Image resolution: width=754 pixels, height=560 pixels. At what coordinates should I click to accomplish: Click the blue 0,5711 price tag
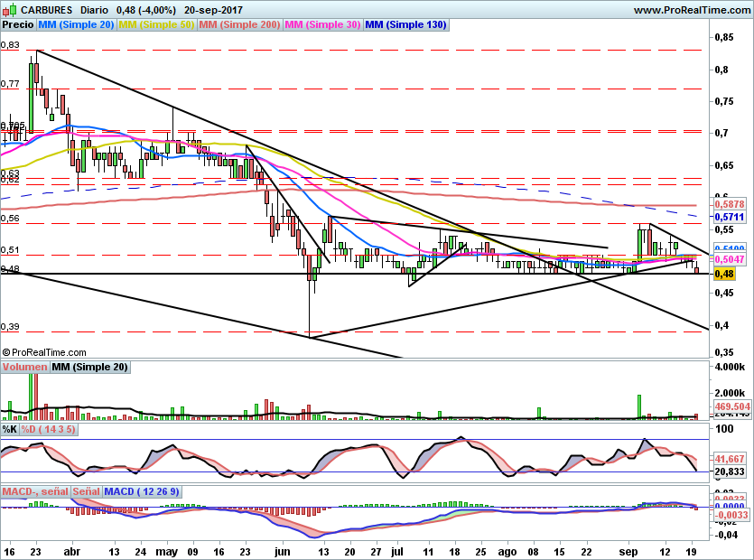(x=728, y=218)
